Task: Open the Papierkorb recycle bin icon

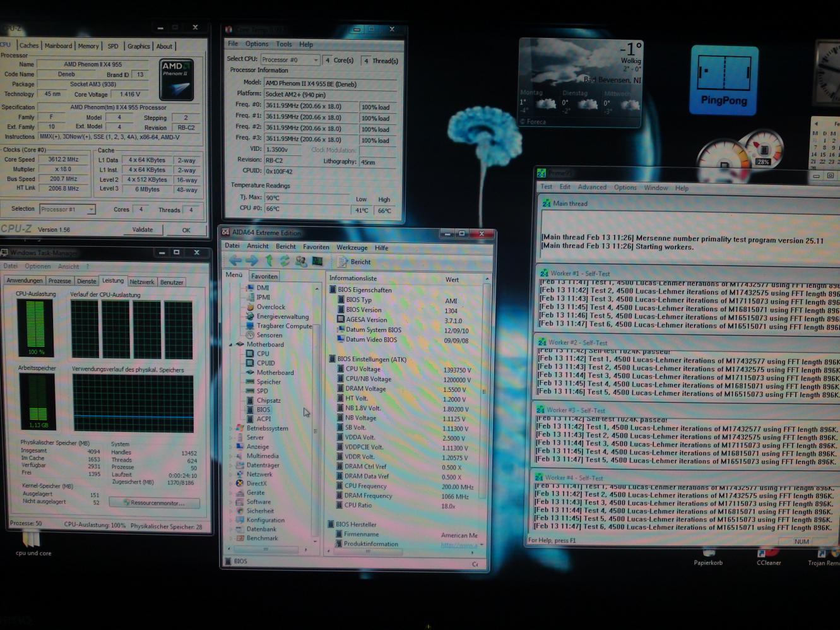Action: [708, 557]
